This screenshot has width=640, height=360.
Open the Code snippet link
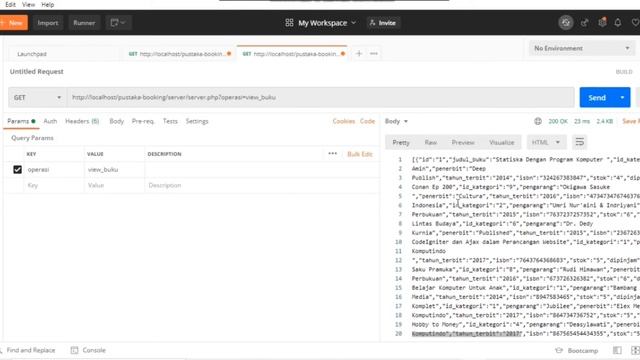(367, 121)
